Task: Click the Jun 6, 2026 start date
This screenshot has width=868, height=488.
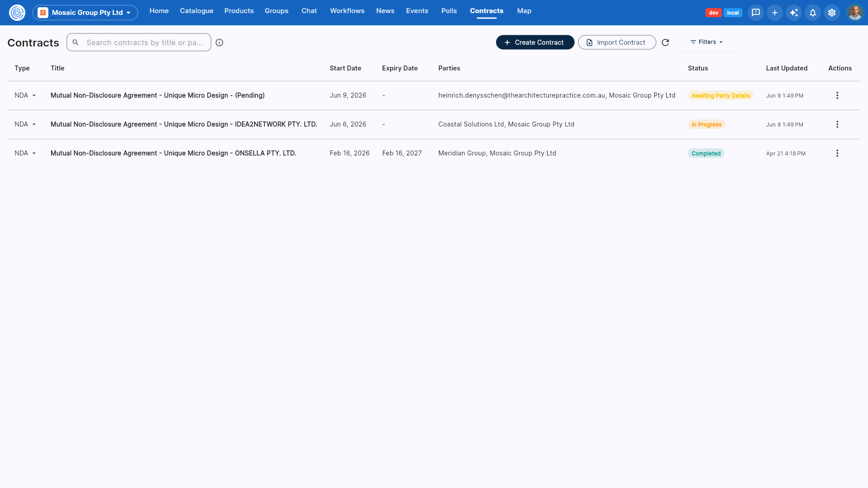Action: tap(348, 124)
